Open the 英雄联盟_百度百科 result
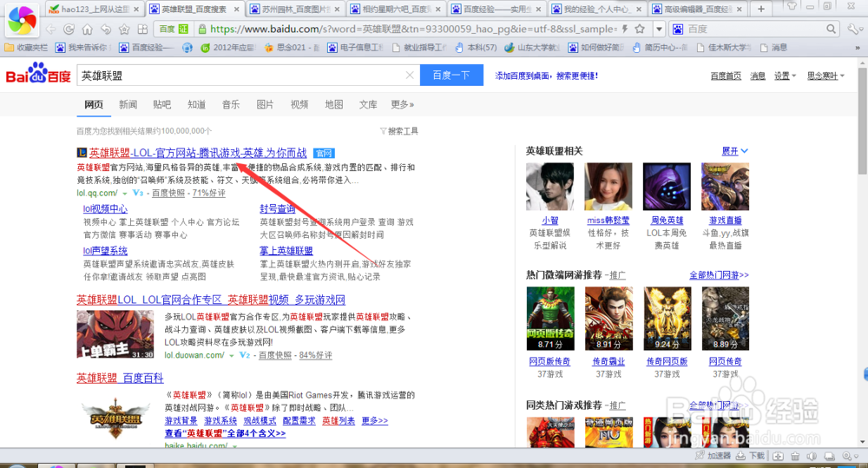This screenshot has height=468, width=868. 120,378
